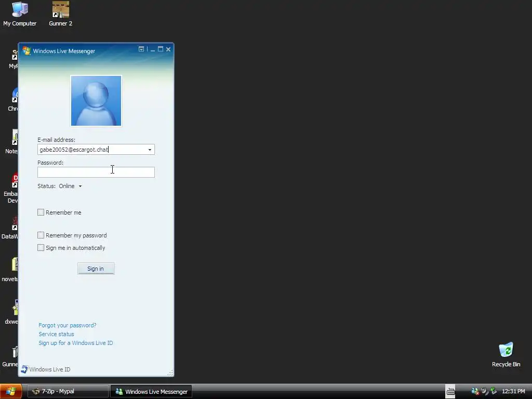
Task: Close the Windows Live Messenger window
Action: [168, 49]
